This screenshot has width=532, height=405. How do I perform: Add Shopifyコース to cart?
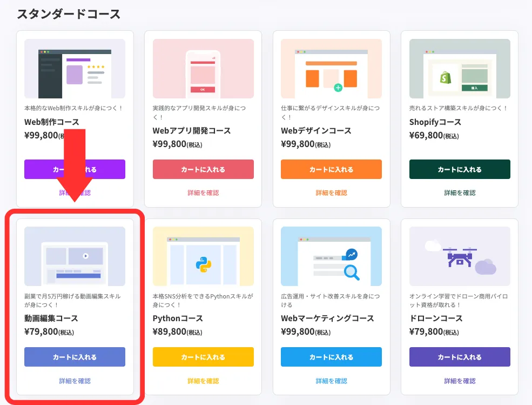460,169
